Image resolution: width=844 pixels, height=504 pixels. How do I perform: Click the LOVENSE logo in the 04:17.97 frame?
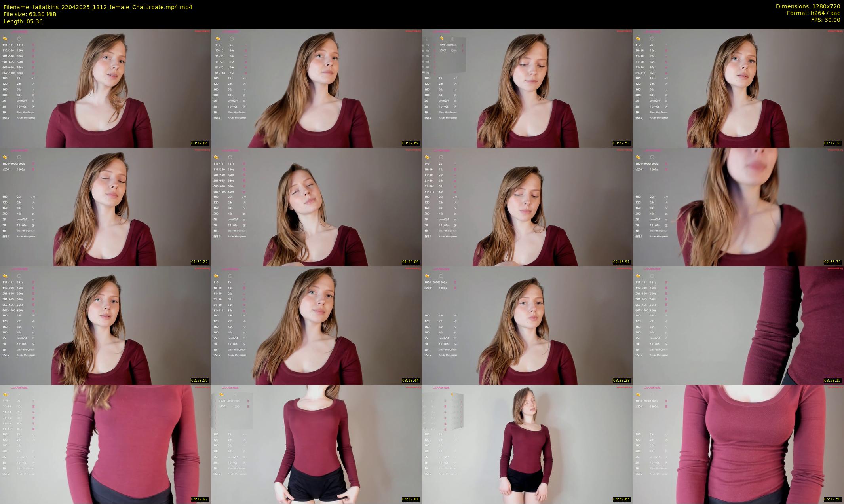(x=19, y=388)
